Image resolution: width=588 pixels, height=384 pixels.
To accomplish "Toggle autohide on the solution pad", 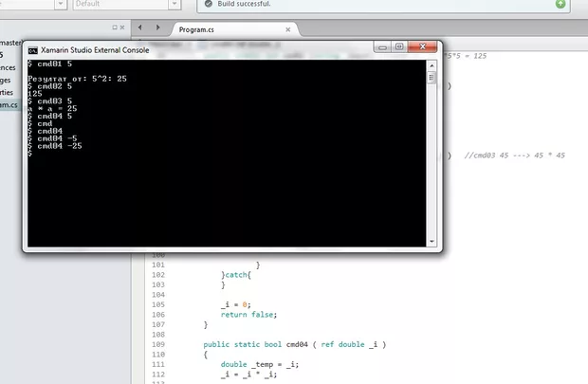I will tap(115, 27).
